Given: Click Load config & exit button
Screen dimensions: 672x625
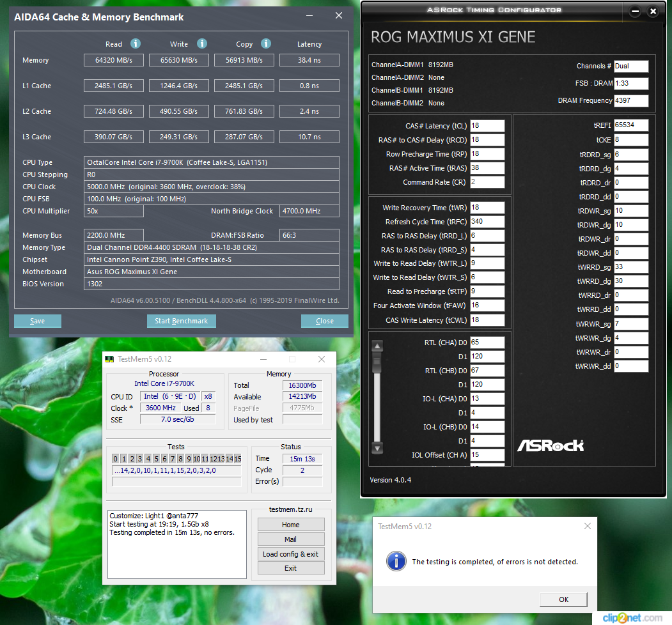Looking at the screenshot, I should click(290, 554).
